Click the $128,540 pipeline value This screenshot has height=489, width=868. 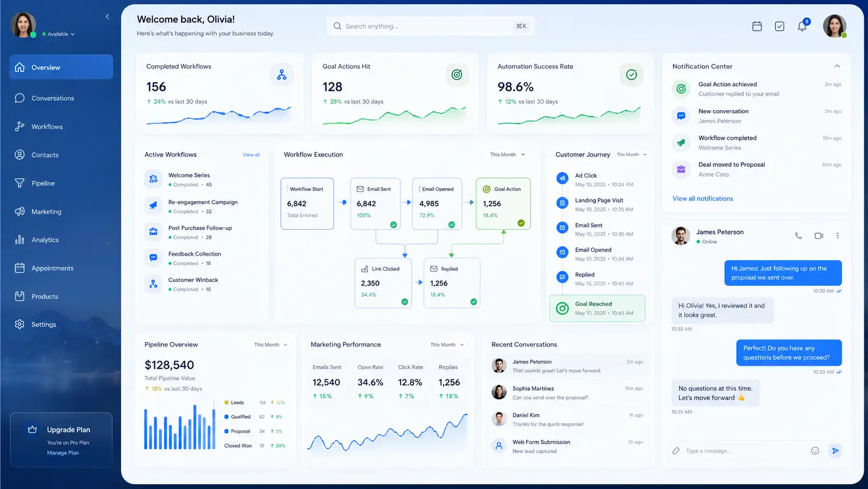[169, 365]
